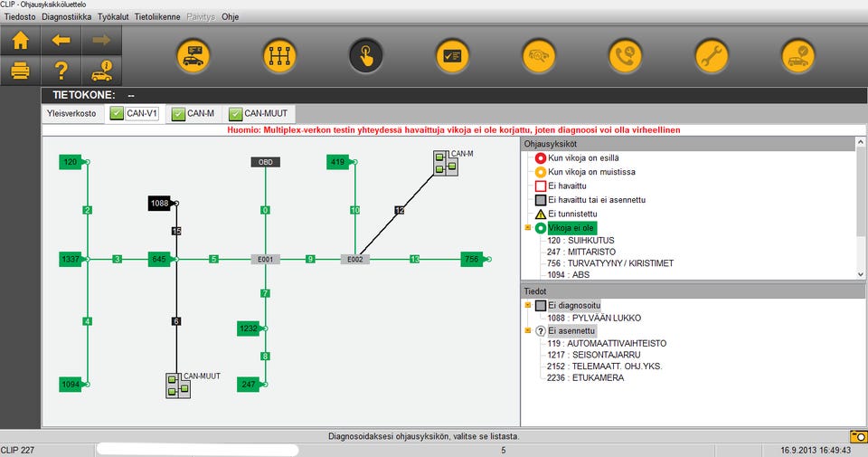Open vehicle information icon with car
This screenshot has height=457, width=868.
(101, 71)
